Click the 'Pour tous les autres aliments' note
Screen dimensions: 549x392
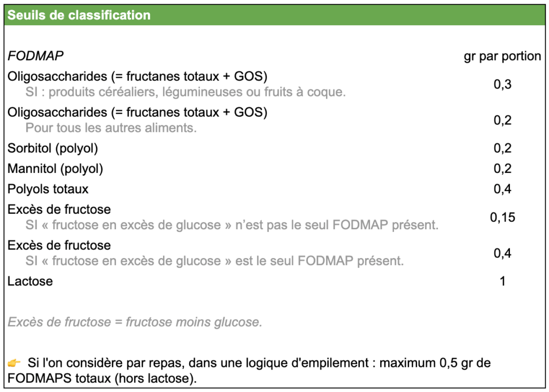[111, 129]
